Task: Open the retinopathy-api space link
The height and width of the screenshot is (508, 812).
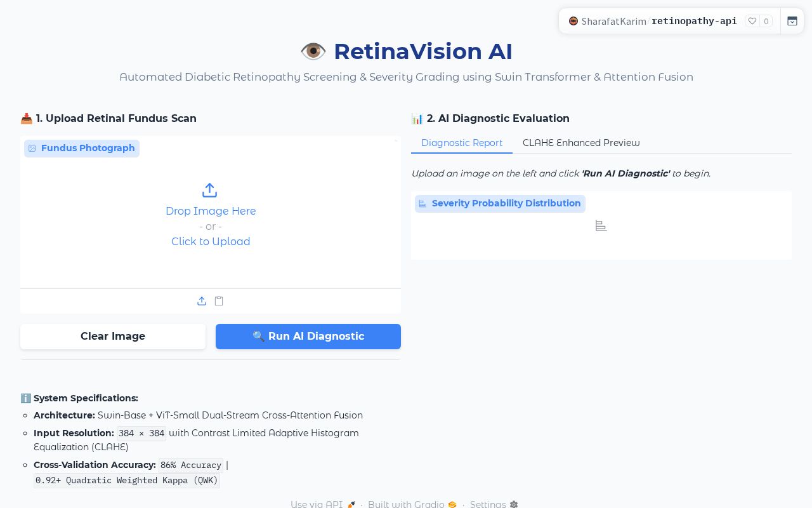Action: (x=694, y=21)
